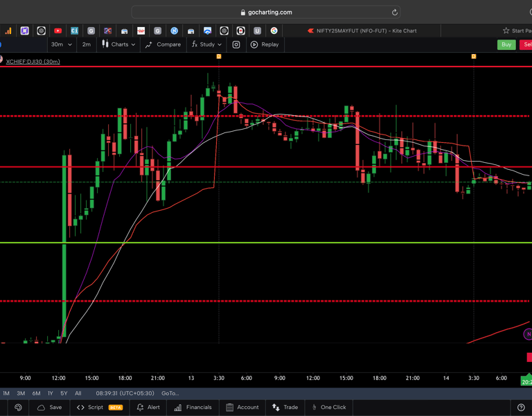Click the Instagram share icon in toolbar
Viewport: 532px width, 416px height.
click(236, 44)
